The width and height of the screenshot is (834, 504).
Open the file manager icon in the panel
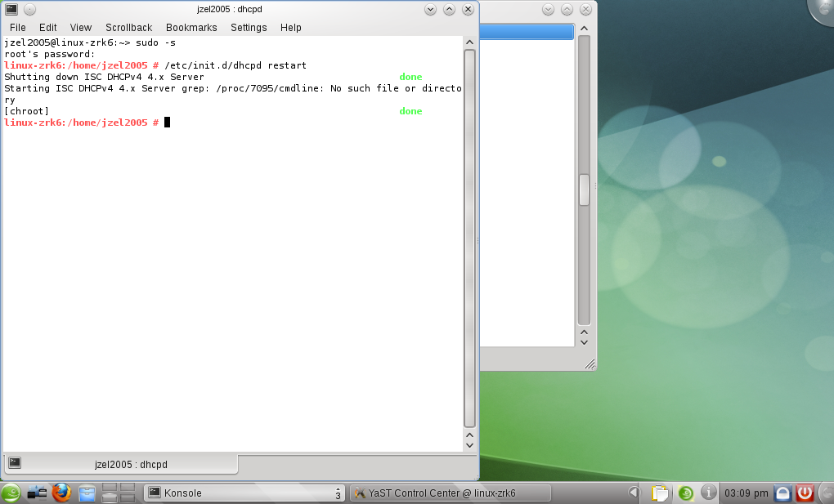point(87,493)
